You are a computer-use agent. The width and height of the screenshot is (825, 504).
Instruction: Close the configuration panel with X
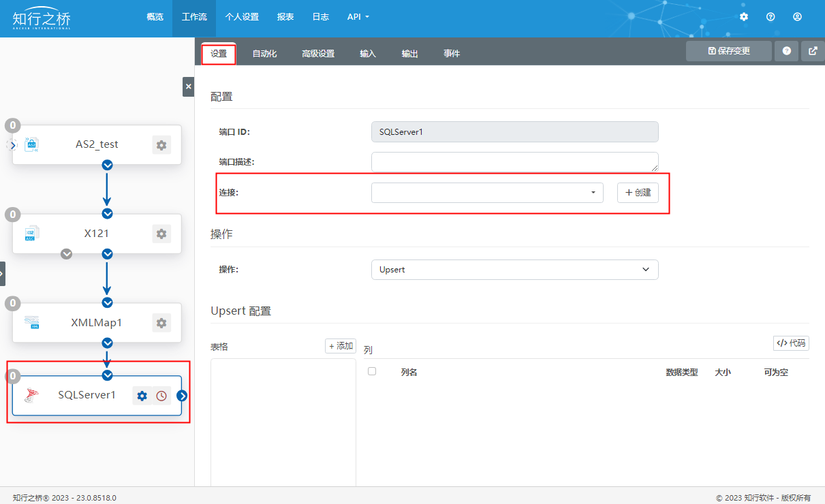[x=189, y=86]
